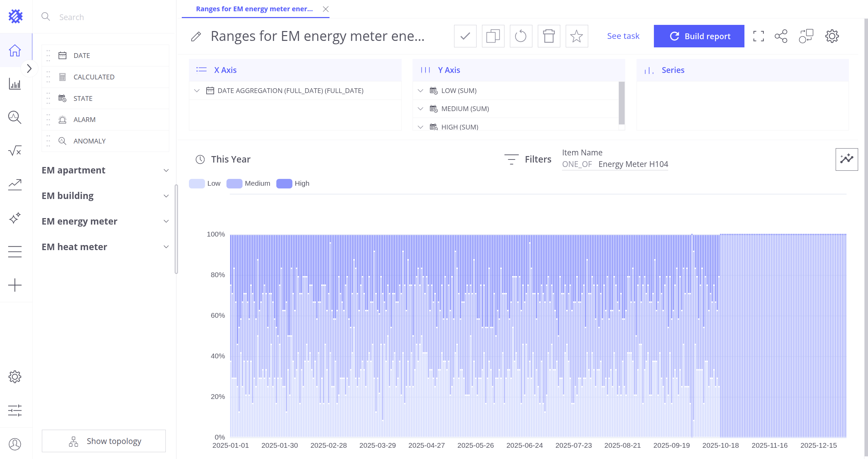Open the share icon in toolbar

point(781,36)
